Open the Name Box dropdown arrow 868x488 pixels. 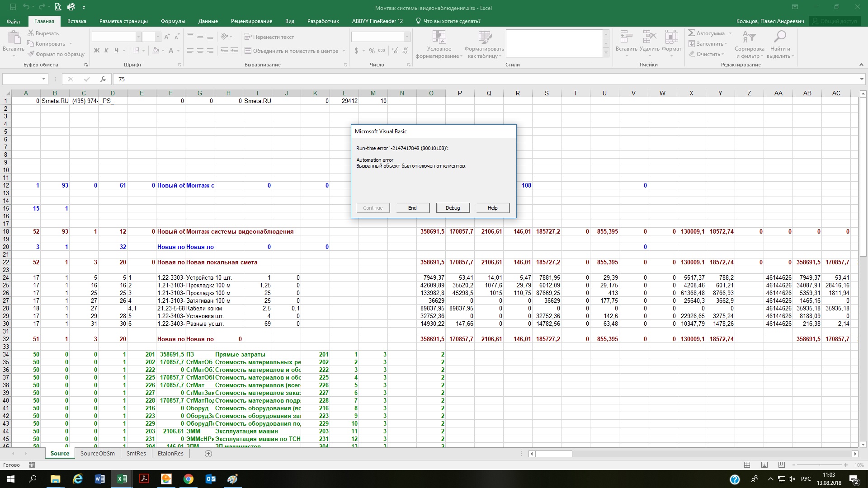tap(43, 79)
